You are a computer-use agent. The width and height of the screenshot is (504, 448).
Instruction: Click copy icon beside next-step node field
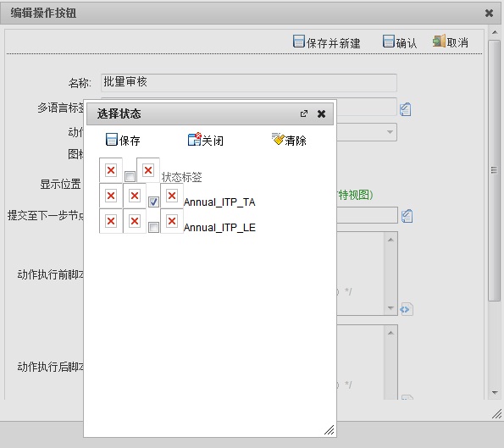click(407, 216)
